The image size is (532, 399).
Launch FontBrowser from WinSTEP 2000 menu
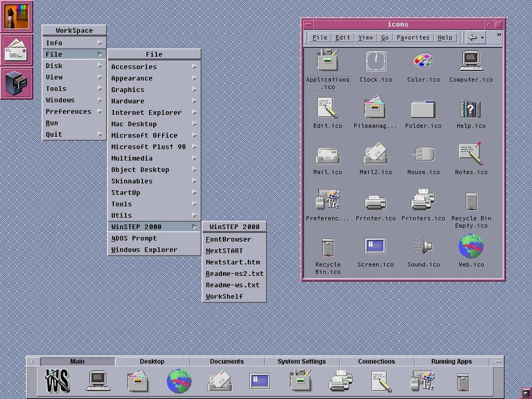tap(234, 239)
